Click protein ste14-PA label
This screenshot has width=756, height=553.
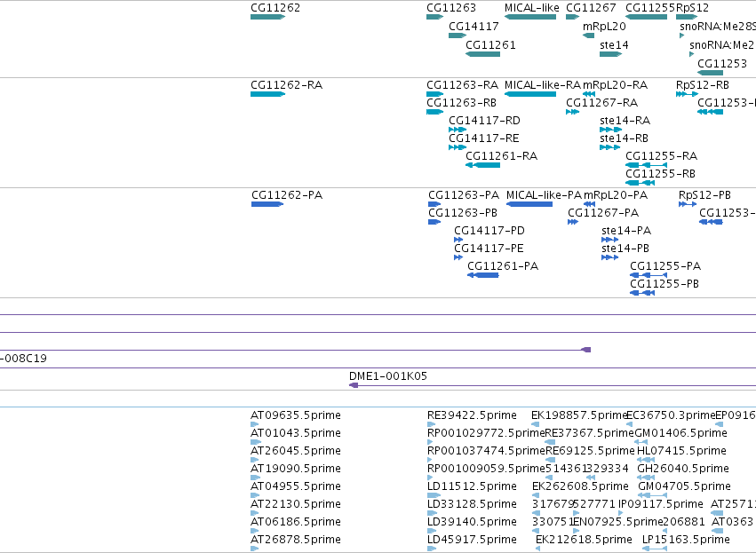[x=626, y=231]
